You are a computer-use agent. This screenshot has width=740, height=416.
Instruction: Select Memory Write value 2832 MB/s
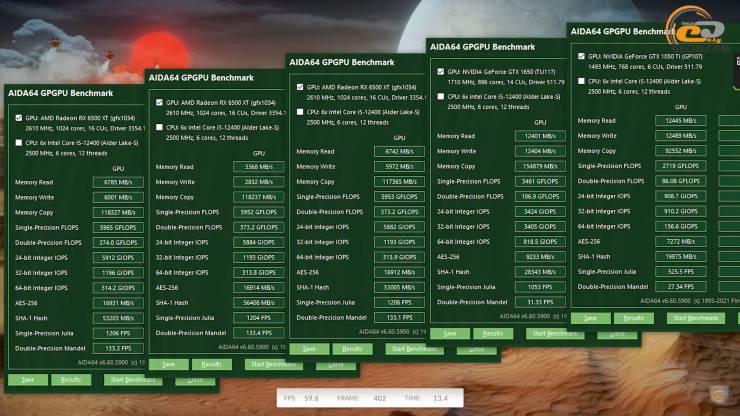[x=259, y=182]
